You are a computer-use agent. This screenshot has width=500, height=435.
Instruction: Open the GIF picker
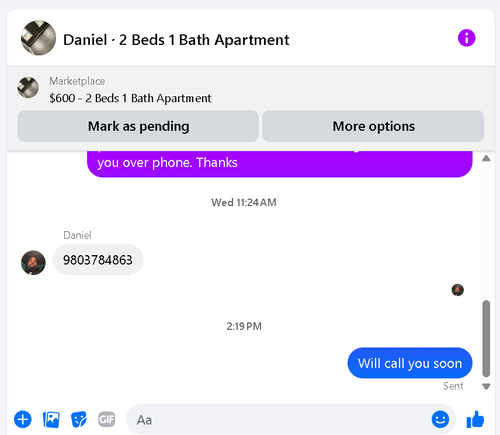(107, 419)
